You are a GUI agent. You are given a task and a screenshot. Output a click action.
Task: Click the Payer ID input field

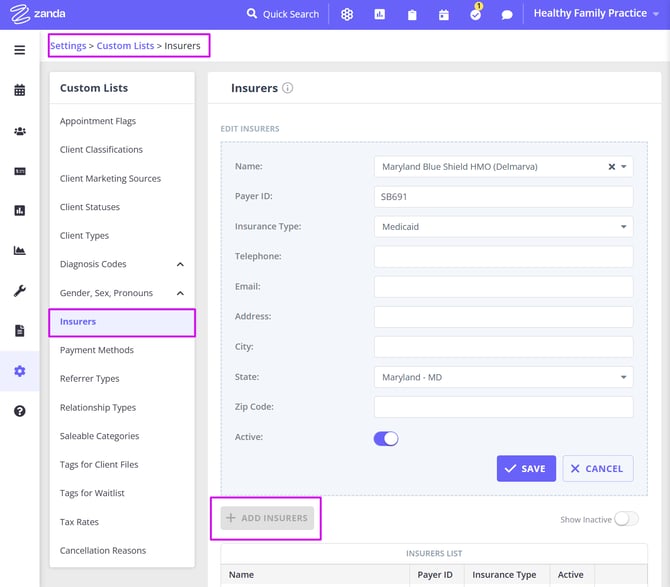pyautogui.click(x=503, y=197)
